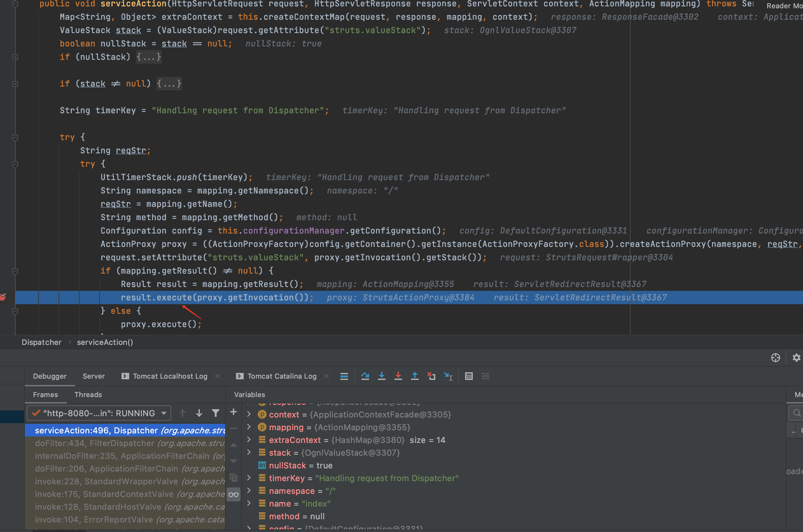Collapse the outer try block fold marker
The height and width of the screenshot is (532, 803).
click(x=15, y=137)
